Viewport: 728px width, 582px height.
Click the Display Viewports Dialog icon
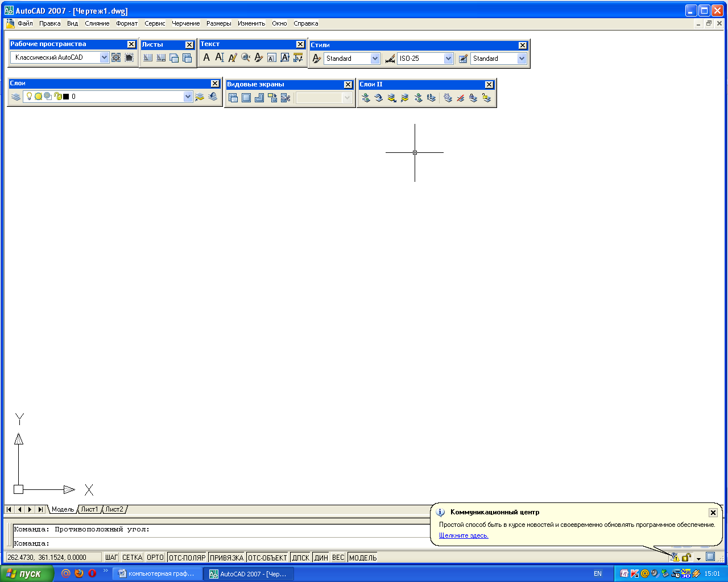(233, 98)
